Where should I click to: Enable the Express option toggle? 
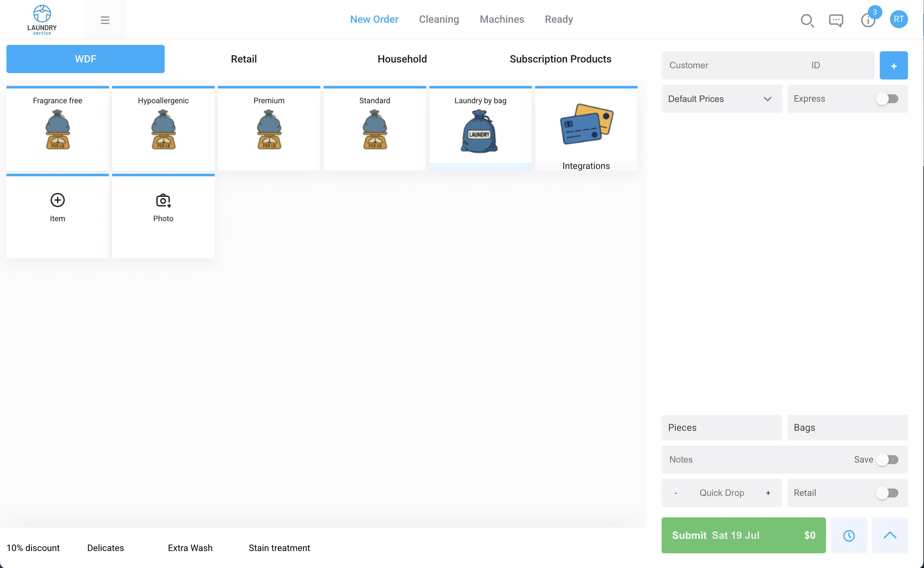coord(887,98)
